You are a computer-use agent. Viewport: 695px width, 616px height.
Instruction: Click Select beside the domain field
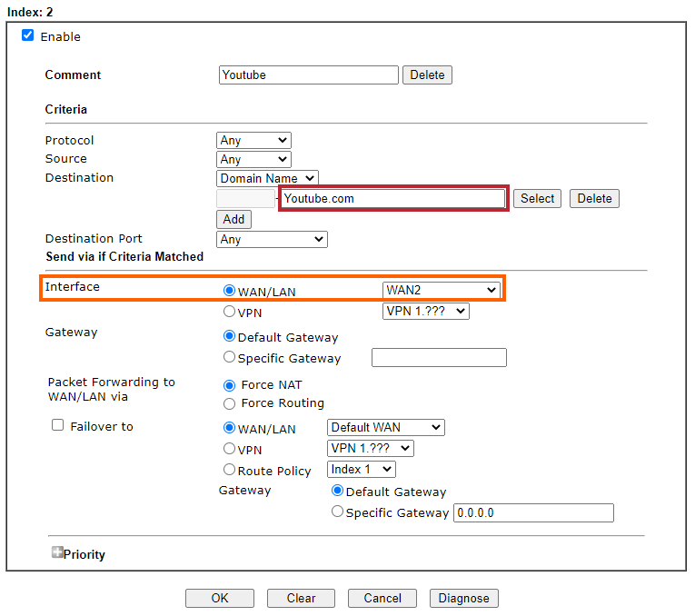pos(537,198)
